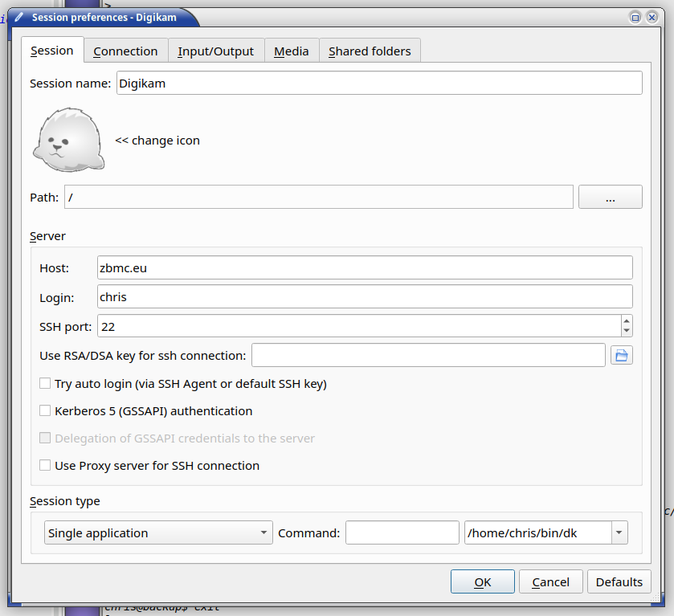Click the Session name: label
Viewport: 674px width, 616px height.
point(71,84)
